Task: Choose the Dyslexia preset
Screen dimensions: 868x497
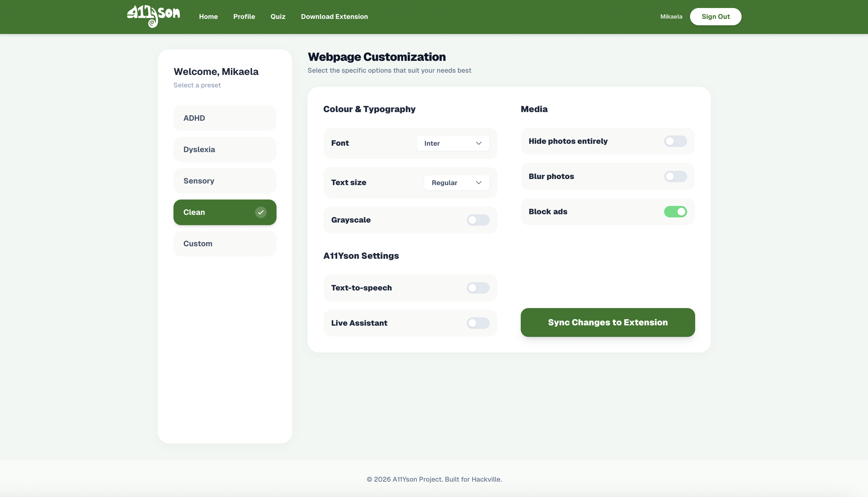Action: [x=224, y=150]
